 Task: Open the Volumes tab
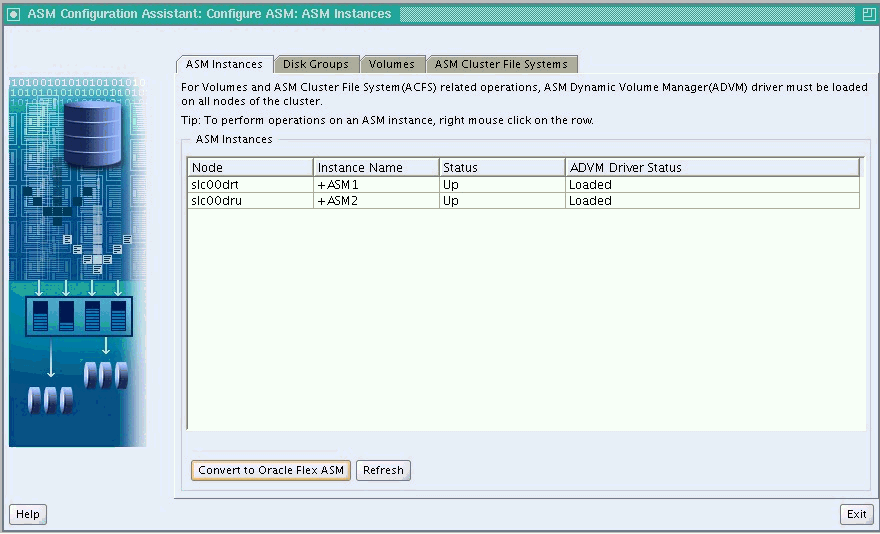[392, 64]
